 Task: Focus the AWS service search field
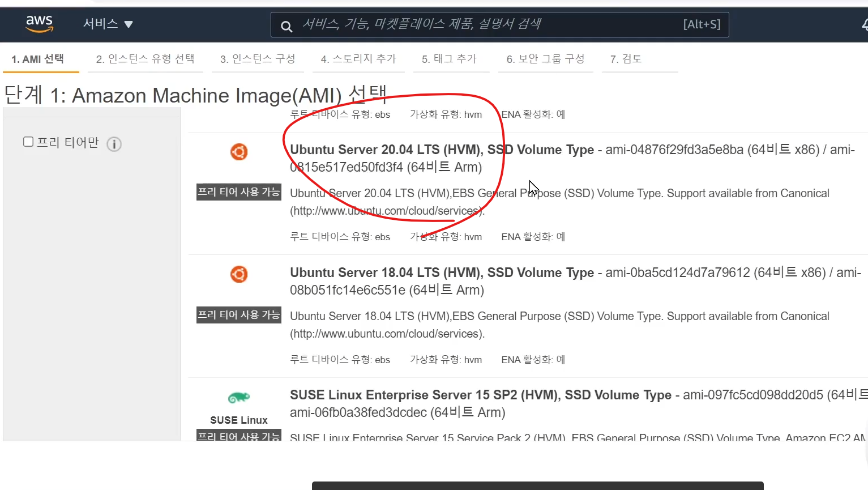click(x=499, y=24)
